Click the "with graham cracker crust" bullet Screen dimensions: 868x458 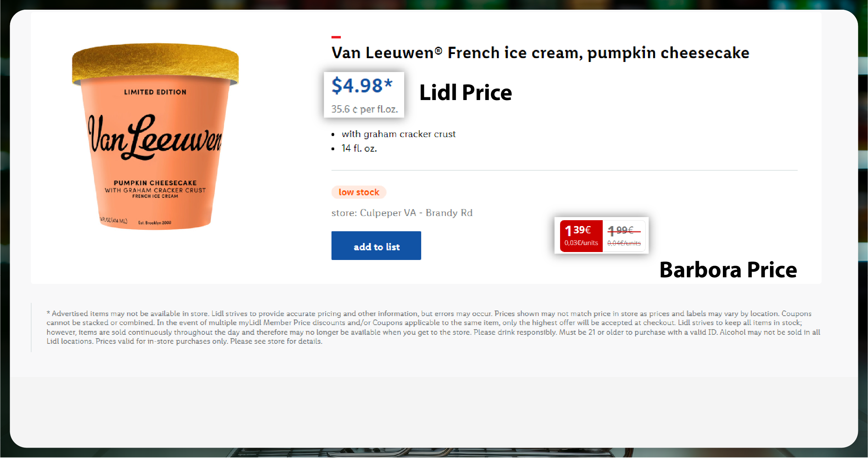(398, 134)
